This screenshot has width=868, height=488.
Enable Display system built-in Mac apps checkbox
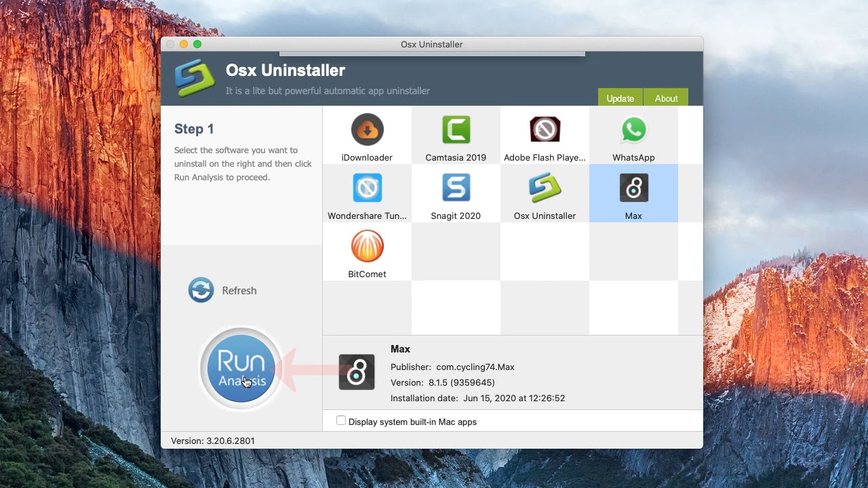341,421
